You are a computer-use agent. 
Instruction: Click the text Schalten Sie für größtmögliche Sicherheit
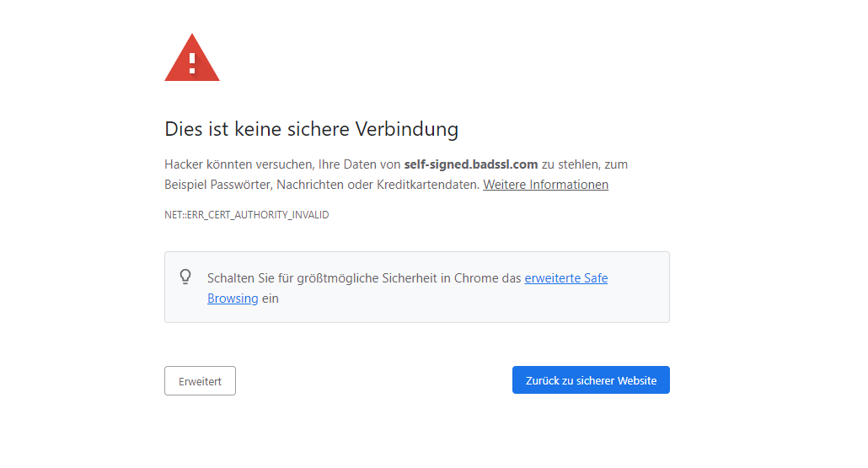(322, 278)
